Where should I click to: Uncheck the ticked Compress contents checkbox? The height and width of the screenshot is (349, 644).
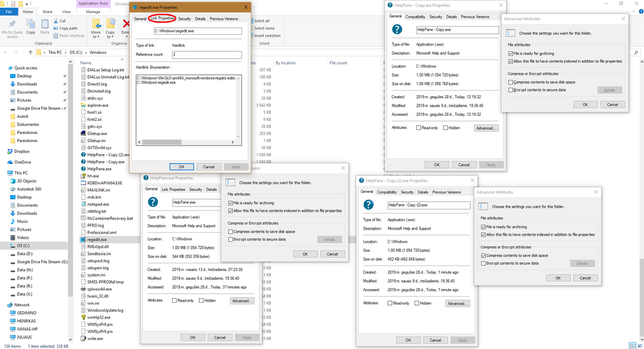(484, 255)
